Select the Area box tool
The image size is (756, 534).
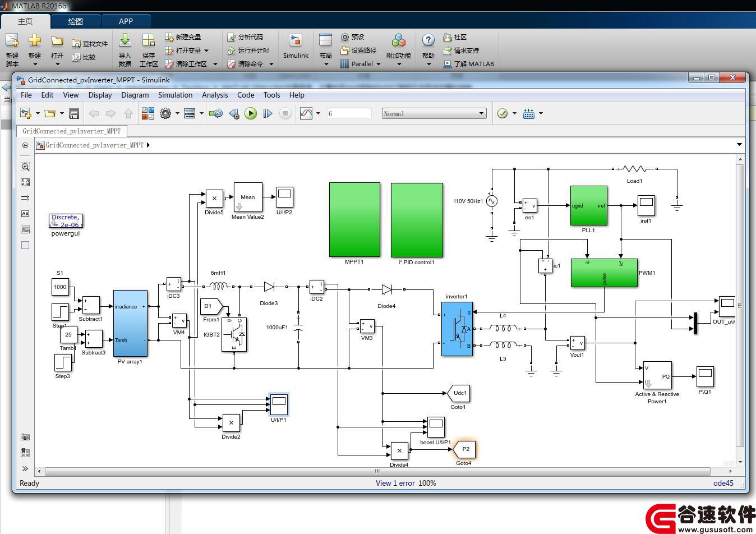[x=25, y=245]
